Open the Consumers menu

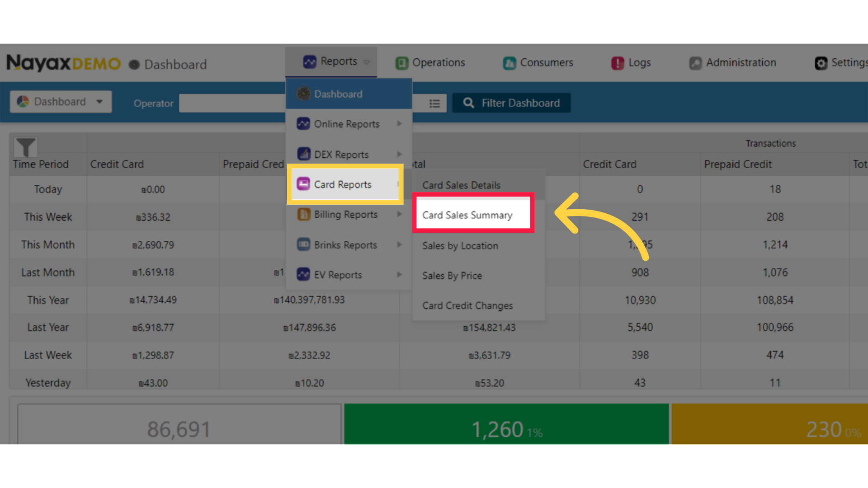(x=538, y=63)
